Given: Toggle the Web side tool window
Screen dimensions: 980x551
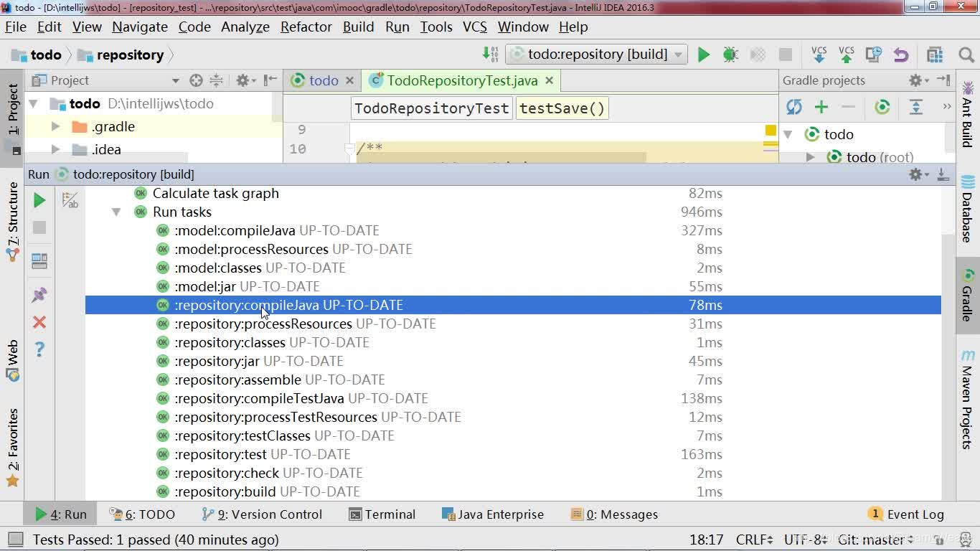Looking at the screenshot, I should tap(12, 361).
